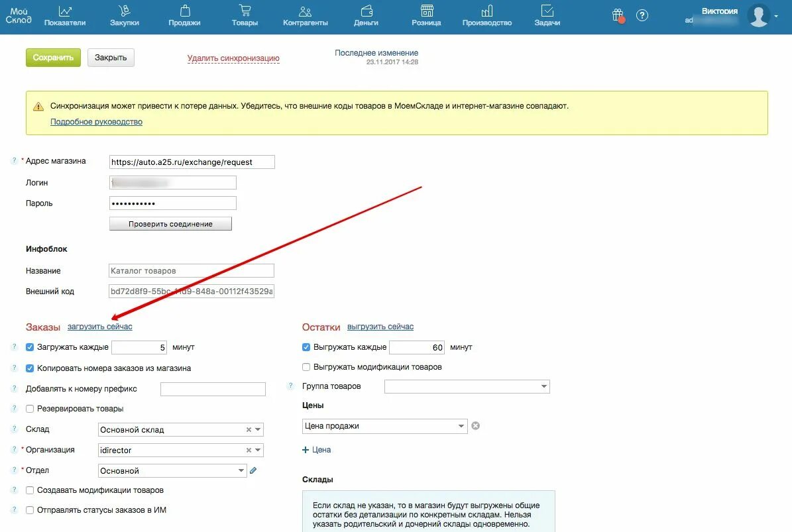Enable Отправлять статусы заказов в ИМ

pos(30,510)
